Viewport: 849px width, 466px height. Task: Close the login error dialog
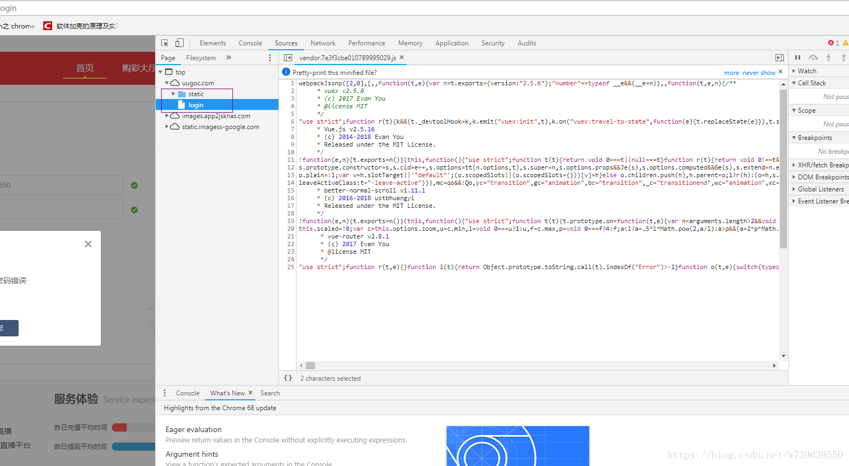point(88,244)
